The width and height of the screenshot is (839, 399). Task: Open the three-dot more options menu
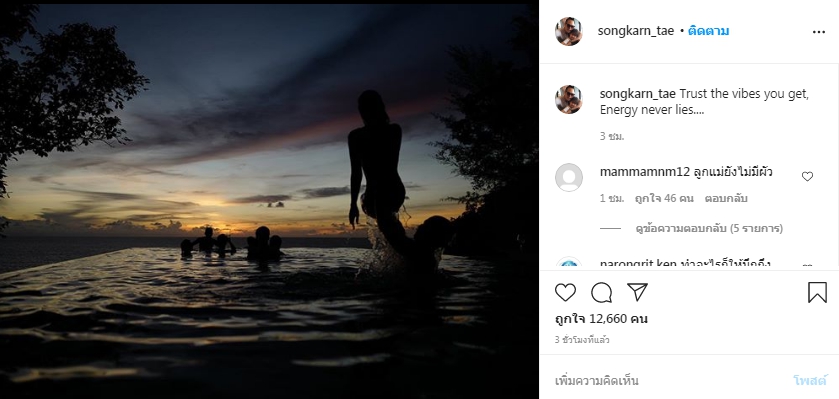[x=819, y=32]
